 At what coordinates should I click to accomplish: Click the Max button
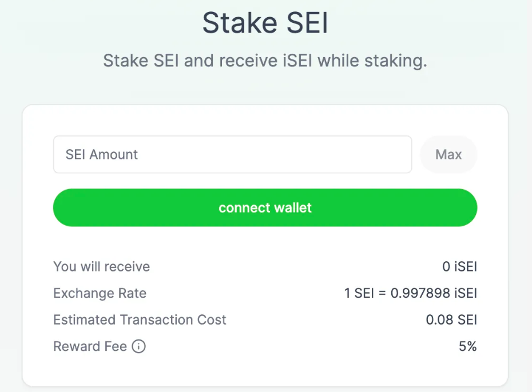448,154
